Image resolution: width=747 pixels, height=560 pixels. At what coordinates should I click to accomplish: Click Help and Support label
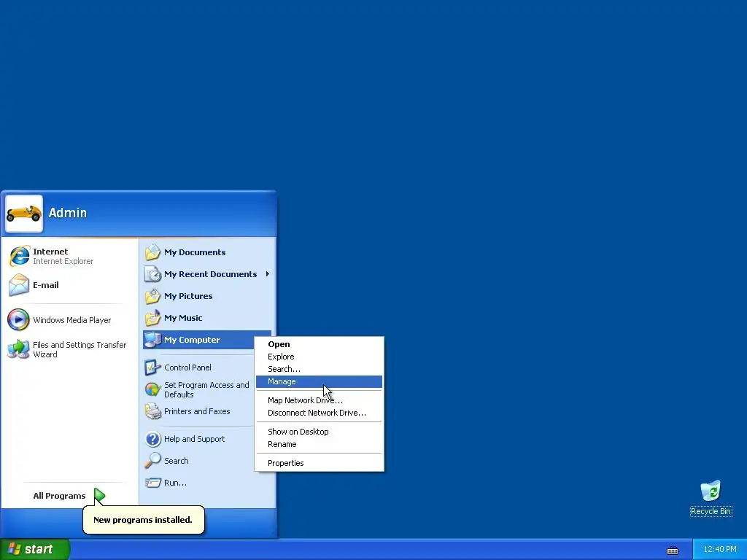pyautogui.click(x=194, y=439)
